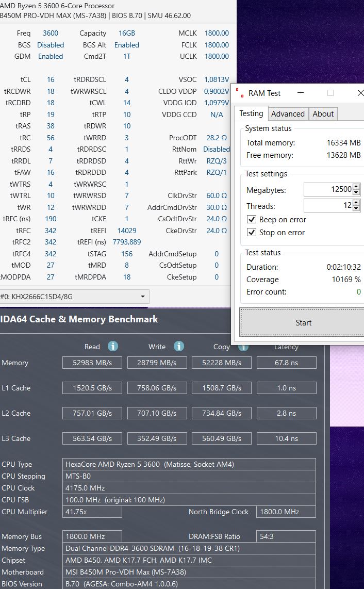Open the About tab
364x589 pixels.
pos(323,114)
